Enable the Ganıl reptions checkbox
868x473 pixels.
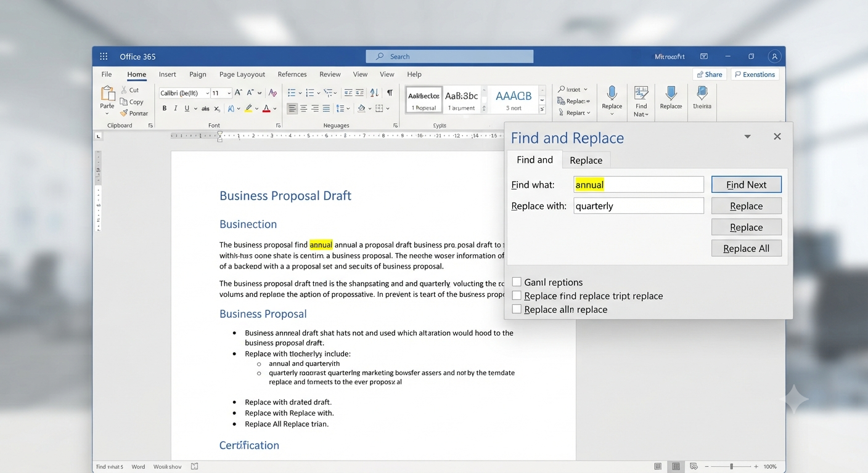[517, 282]
